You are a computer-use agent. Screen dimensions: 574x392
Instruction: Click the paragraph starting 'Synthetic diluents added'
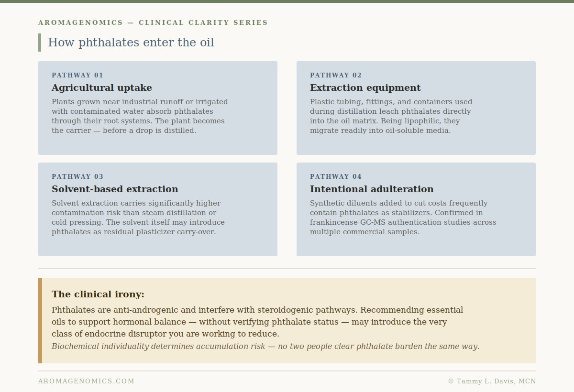(x=403, y=218)
